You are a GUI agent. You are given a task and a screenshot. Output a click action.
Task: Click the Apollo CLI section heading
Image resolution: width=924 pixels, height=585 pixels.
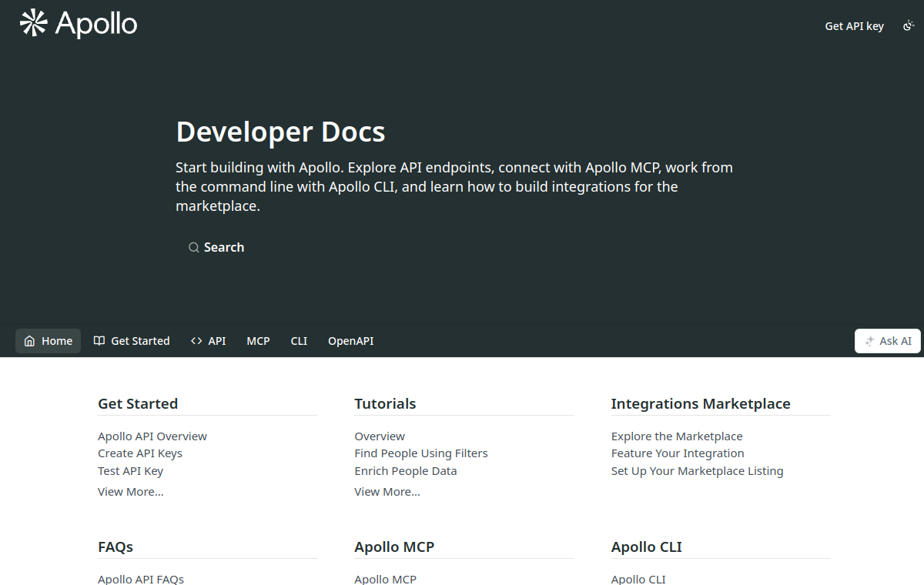[x=647, y=547]
